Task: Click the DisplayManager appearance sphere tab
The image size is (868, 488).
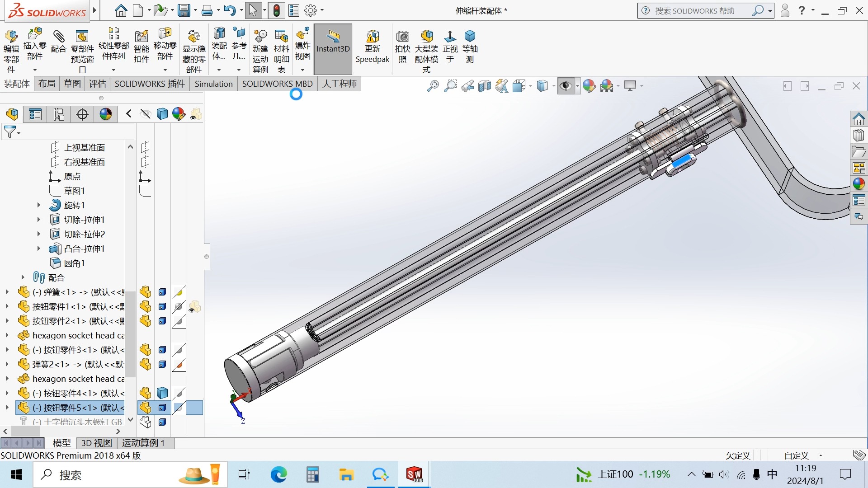Action: point(106,114)
